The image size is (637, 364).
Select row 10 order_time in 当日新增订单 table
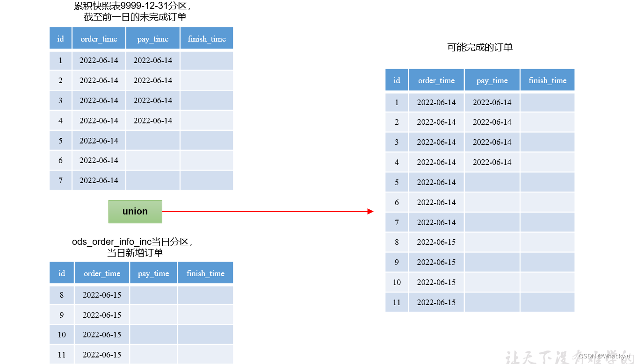tap(102, 335)
